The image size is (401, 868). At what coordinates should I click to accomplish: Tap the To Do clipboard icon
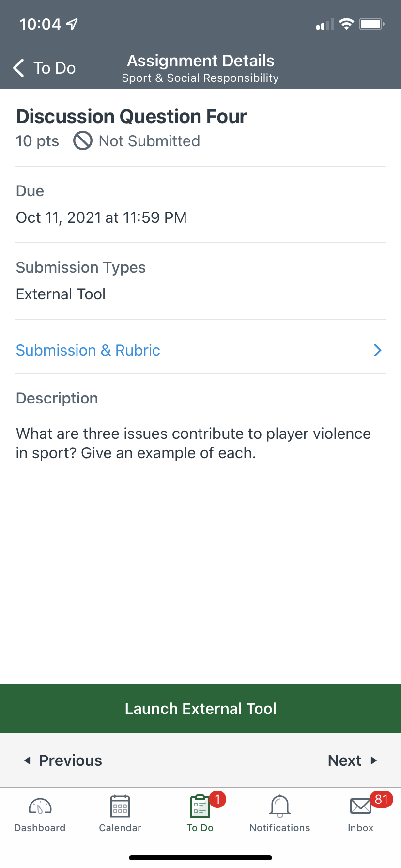click(200, 806)
